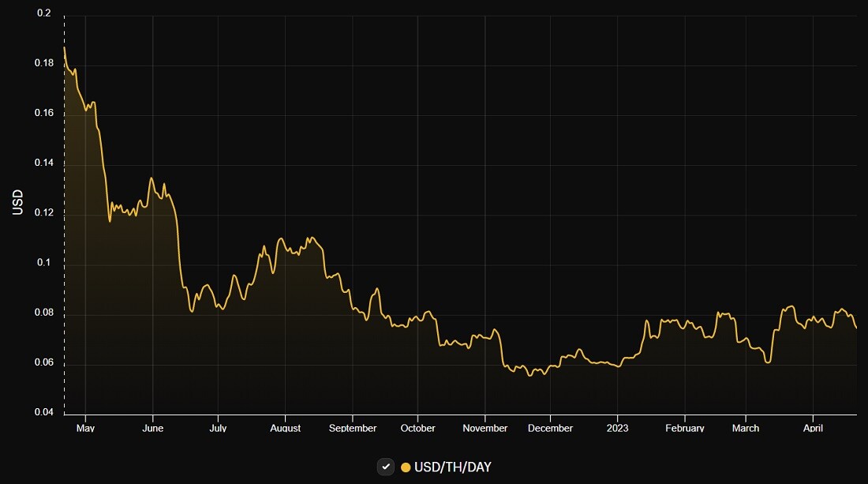Click the 0.04 y-axis value
The width and height of the screenshot is (868, 484).
click(43, 412)
